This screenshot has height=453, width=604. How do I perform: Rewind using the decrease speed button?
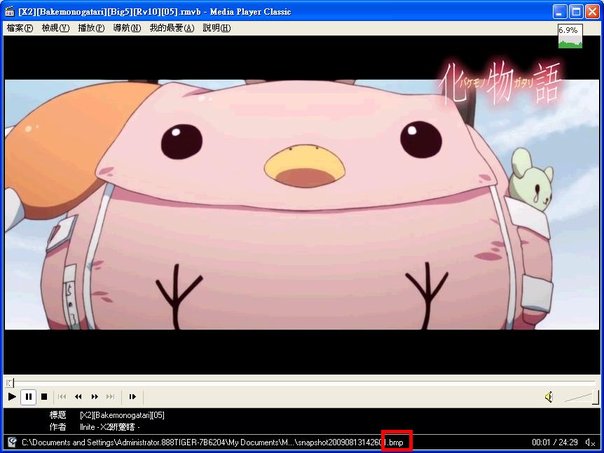coord(78,396)
